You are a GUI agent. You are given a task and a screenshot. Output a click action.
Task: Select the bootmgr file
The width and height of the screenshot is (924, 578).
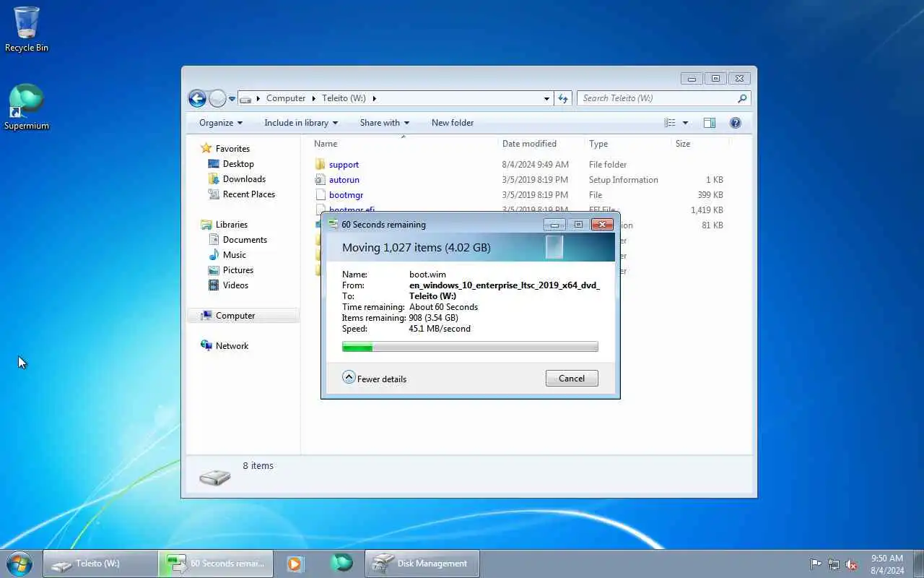point(346,195)
